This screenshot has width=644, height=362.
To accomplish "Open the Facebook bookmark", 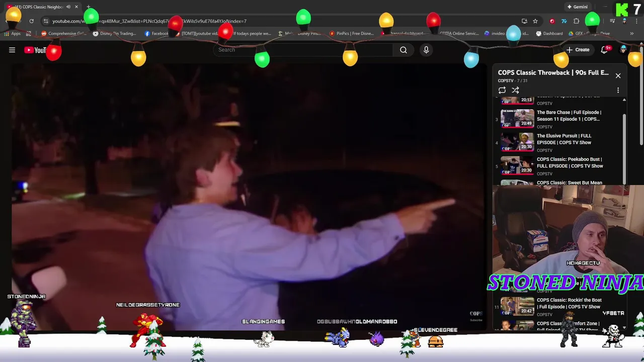I will click(156, 34).
